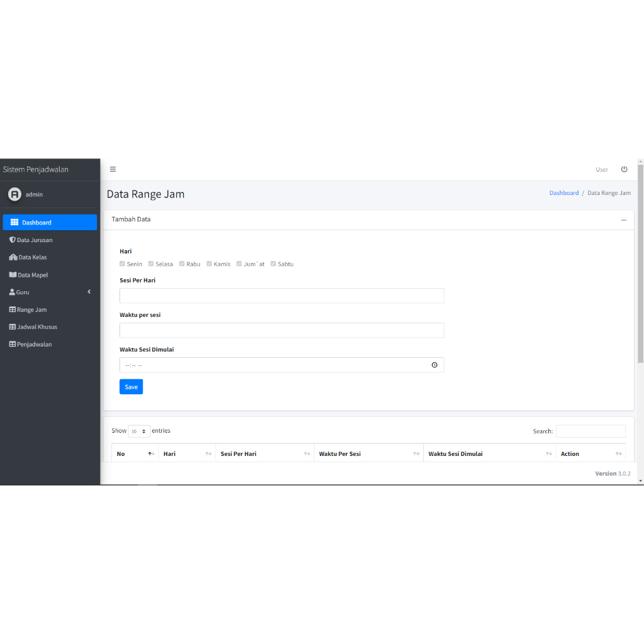The height and width of the screenshot is (644, 644).
Task: Click the Tambah Data card title
Action: pos(131,219)
